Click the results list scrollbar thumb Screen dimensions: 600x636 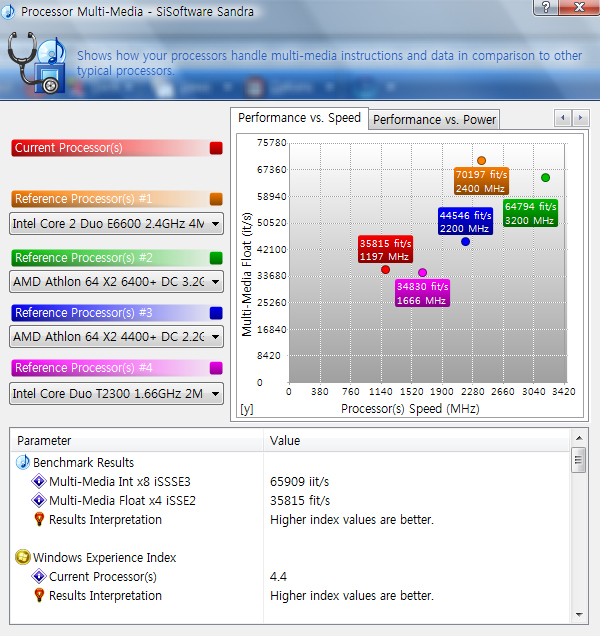pyautogui.click(x=578, y=460)
